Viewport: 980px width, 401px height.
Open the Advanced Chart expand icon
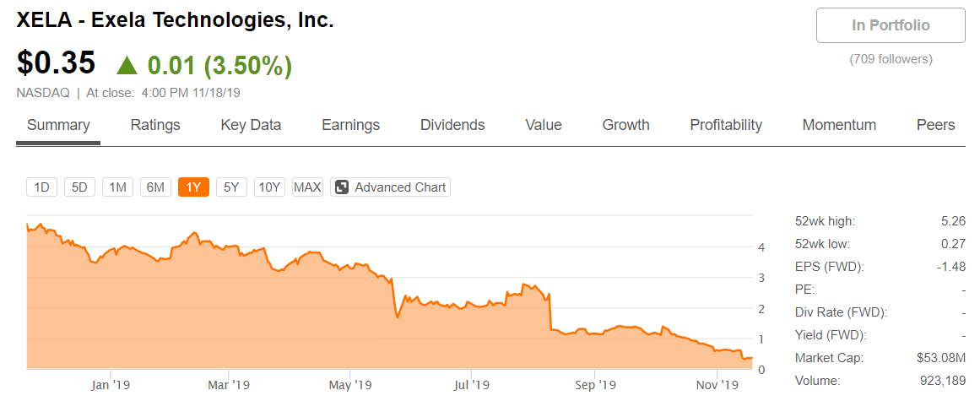click(x=342, y=187)
